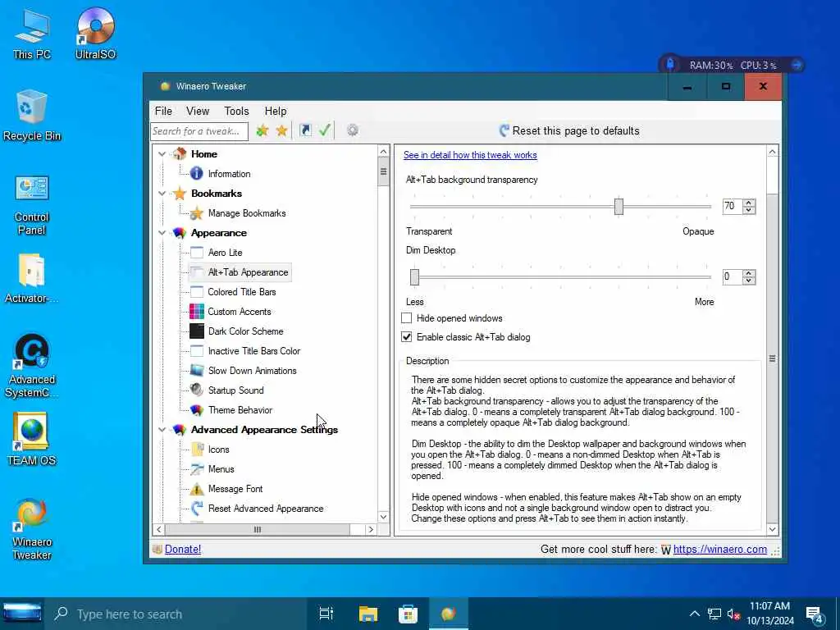Open 'See in detail how this tweak works' link
840x630 pixels.
click(x=470, y=155)
